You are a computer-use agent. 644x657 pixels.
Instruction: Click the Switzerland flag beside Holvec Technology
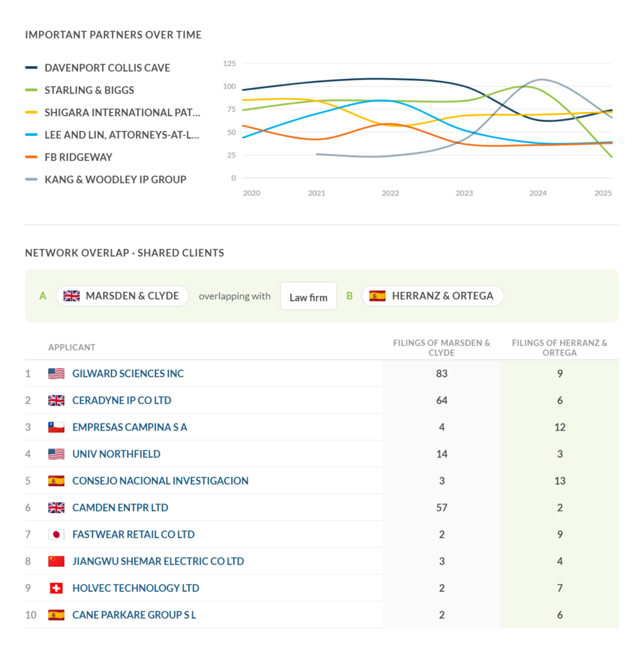point(57,588)
